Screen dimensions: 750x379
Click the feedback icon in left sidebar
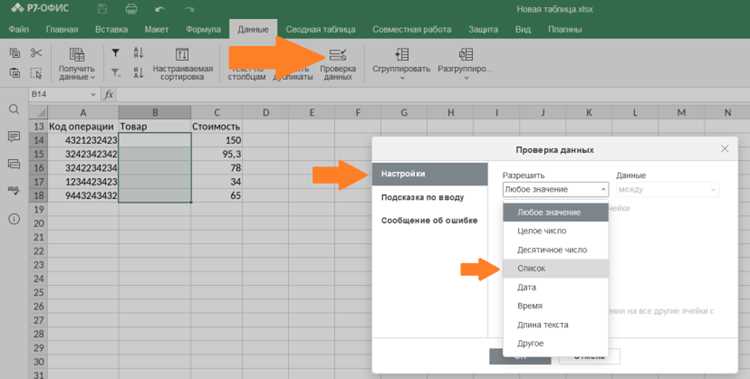coord(14,191)
